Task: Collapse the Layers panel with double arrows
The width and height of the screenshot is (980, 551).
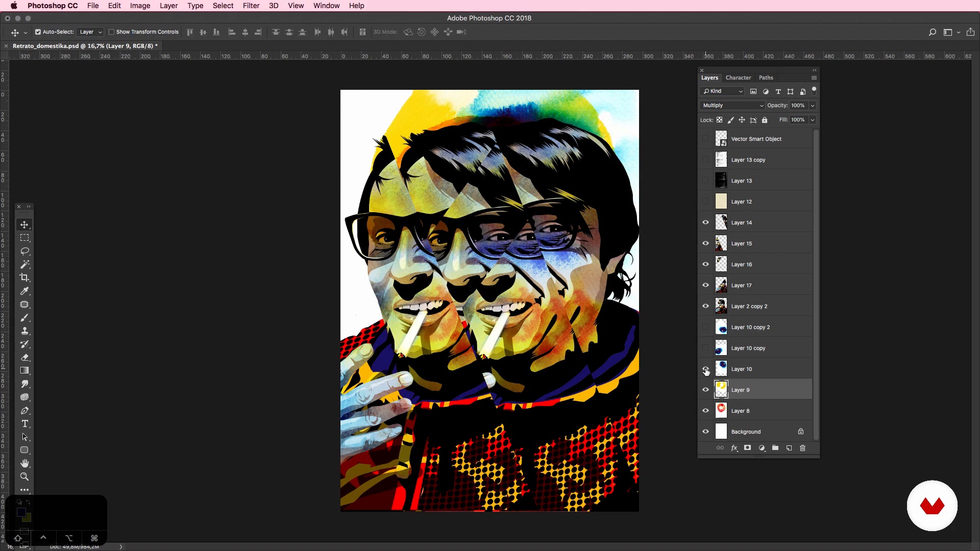Action: click(815, 70)
